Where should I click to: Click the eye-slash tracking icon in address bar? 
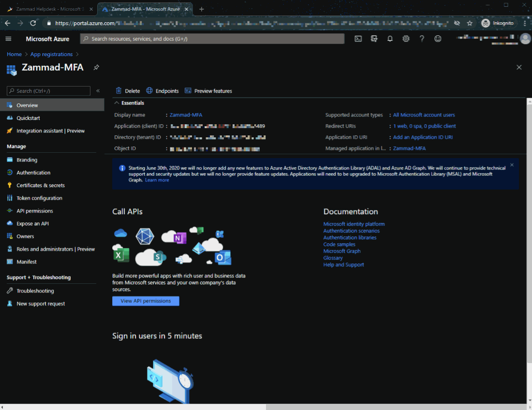(457, 23)
